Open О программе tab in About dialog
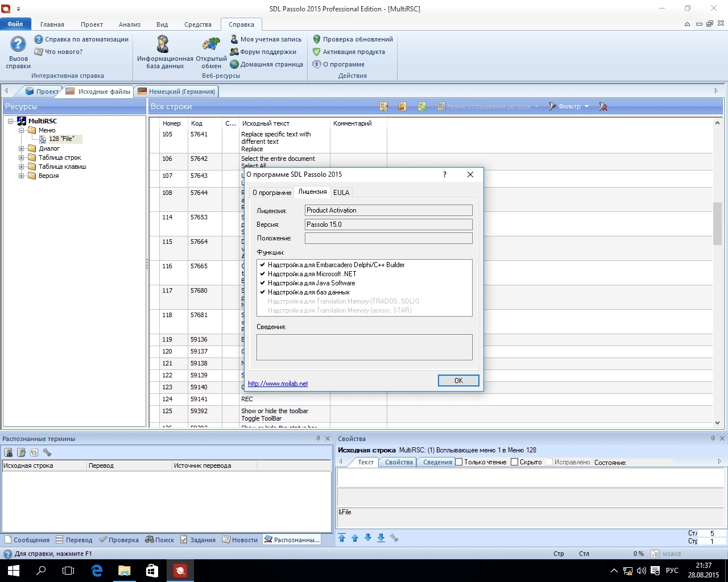728x582 pixels. coord(272,192)
